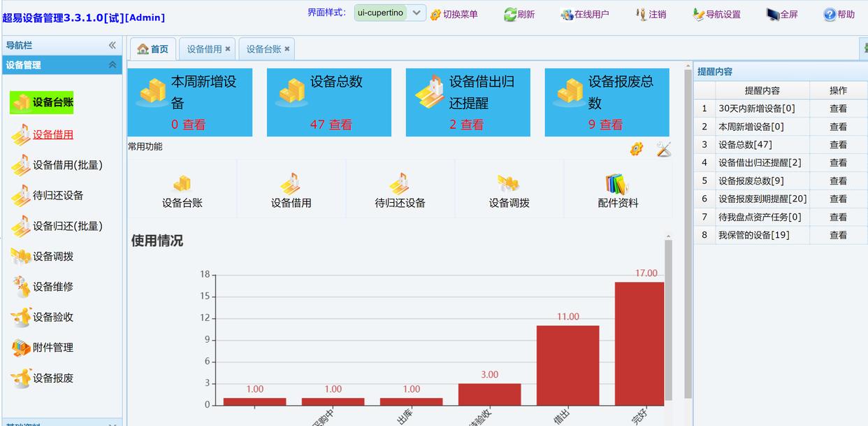Open the 界面样式 ui-cupertino dropdown
Screen dimensions: 868x426
[417, 13]
